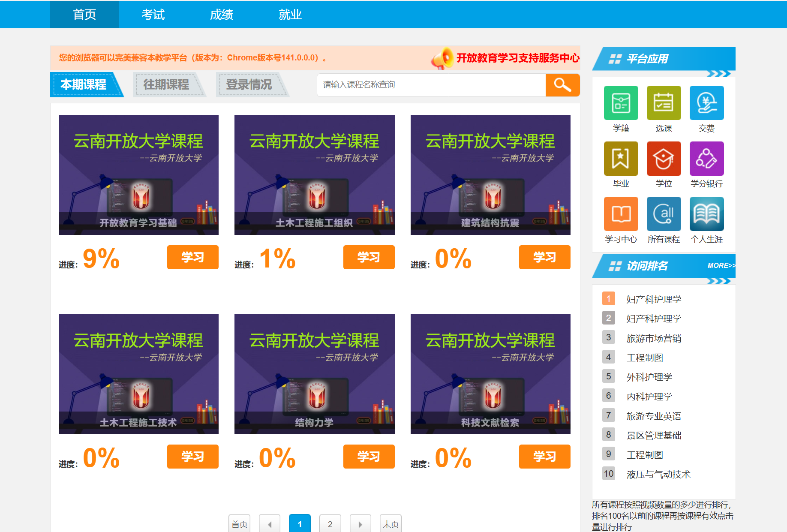Open the 学籍 student record icon
Viewport: 787px width, 532px height.
[x=621, y=103]
